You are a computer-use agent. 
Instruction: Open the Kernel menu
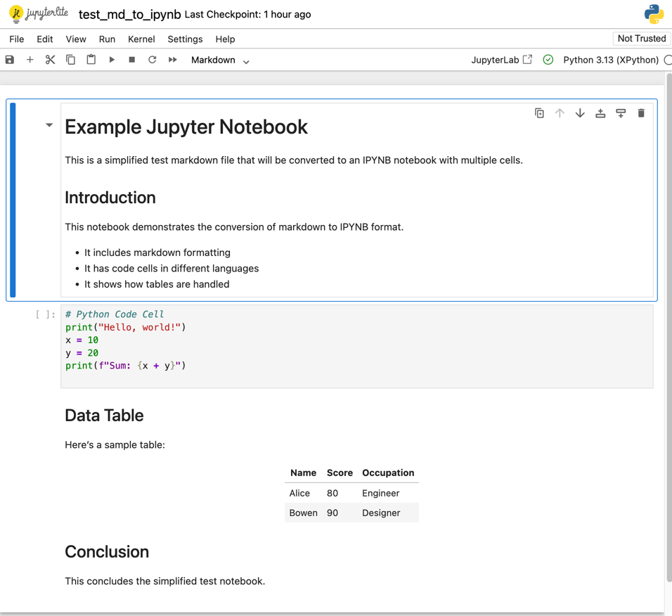(141, 39)
